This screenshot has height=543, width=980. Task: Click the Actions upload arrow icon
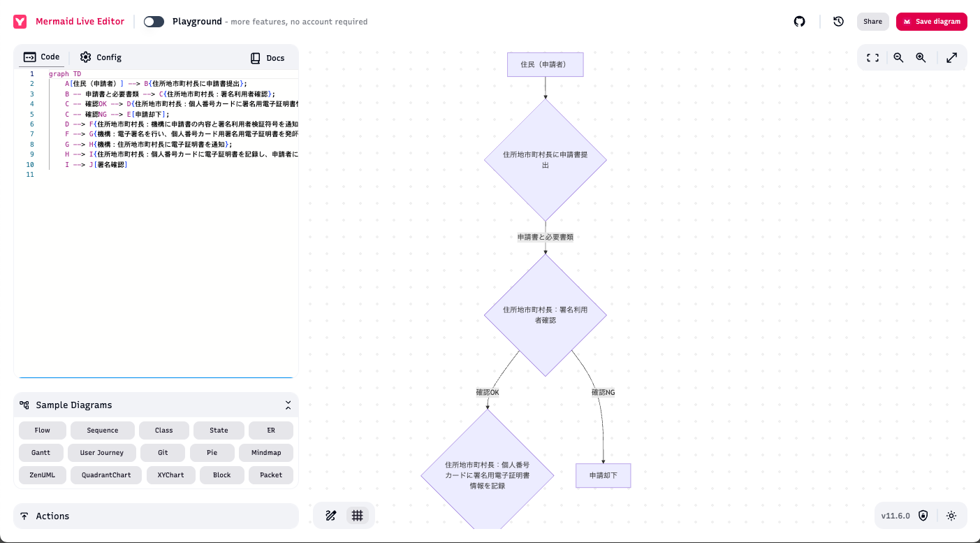click(24, 516)
